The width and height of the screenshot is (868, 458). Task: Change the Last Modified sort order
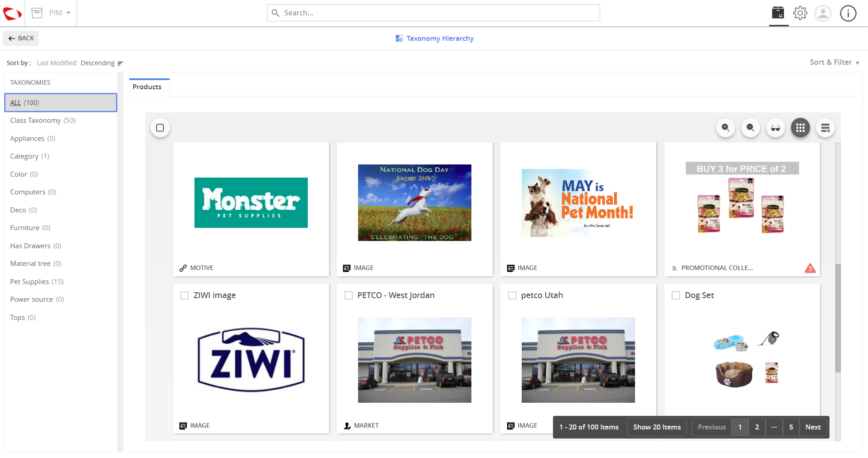click(76, 63)
